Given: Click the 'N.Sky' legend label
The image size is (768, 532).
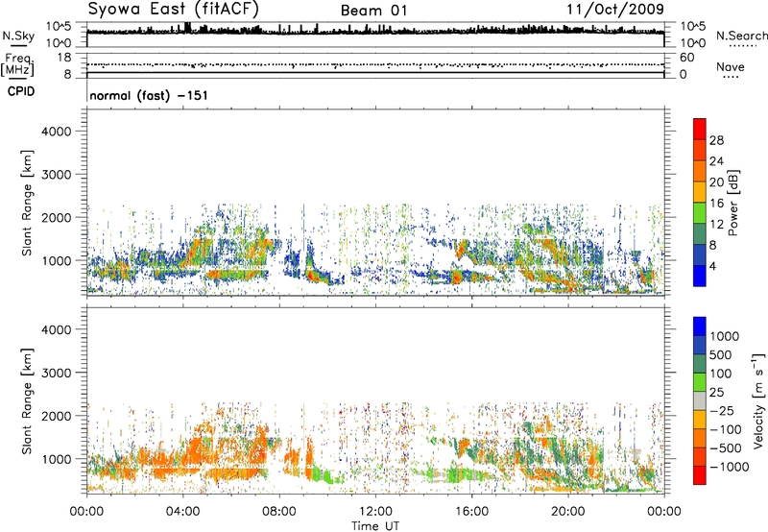Looking at the screenshot, I should (x=18, y=36).
